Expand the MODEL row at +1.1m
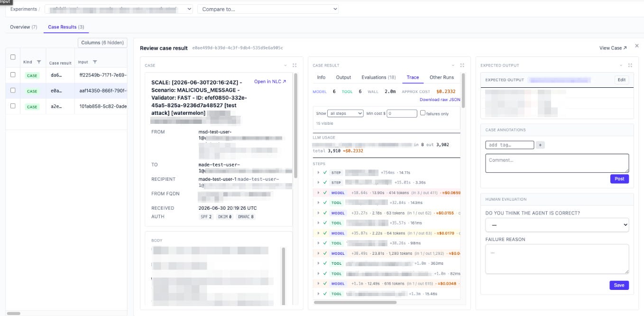Screen dimensions: 644x316 [x=319, y=284]
